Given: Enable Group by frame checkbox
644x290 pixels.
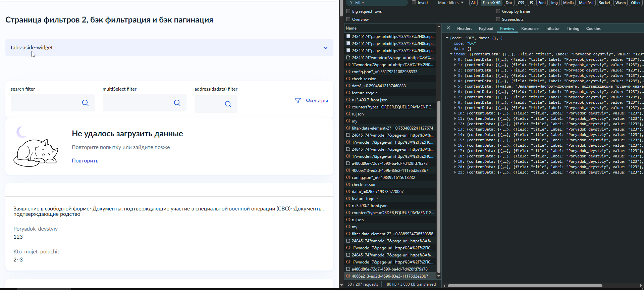Looking at the screenshot, I should [498, 11].
